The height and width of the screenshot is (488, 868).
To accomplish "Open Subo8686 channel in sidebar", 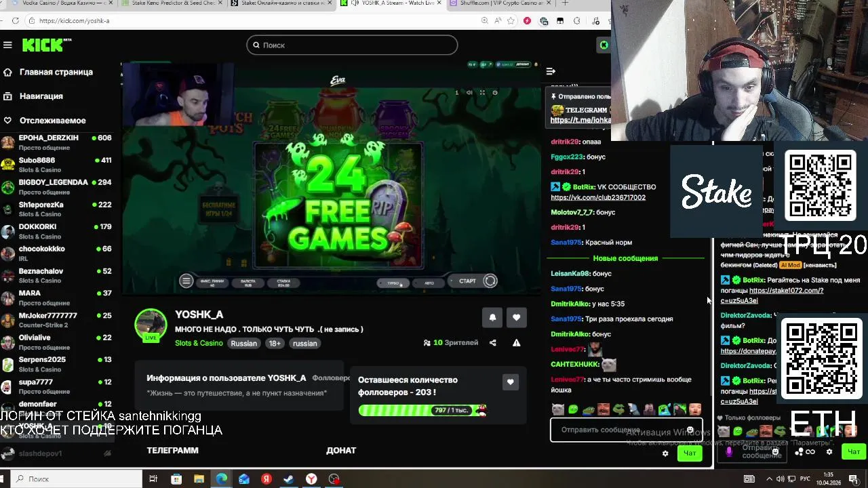I will (58, 165).
